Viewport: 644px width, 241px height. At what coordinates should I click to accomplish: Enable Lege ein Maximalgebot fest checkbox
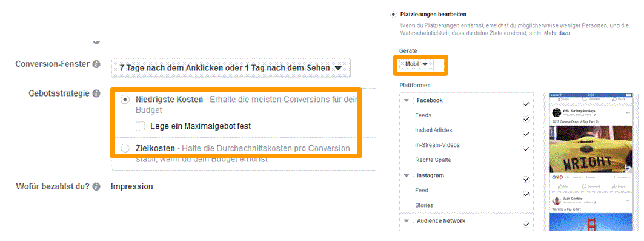click(x=141, y=126)
